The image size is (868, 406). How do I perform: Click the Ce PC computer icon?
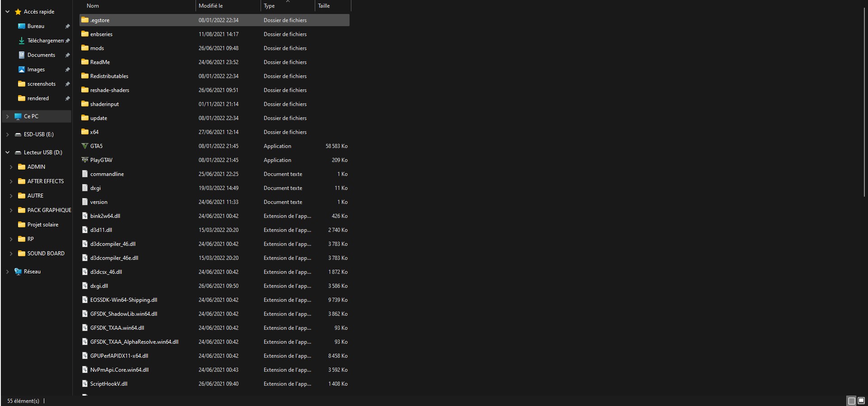18,116
